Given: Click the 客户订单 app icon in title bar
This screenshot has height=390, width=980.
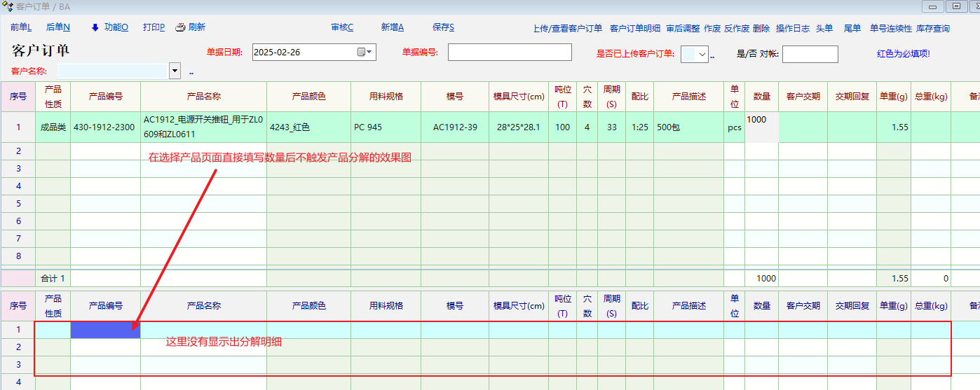Looking at the screenshot, I should (8, 6).
